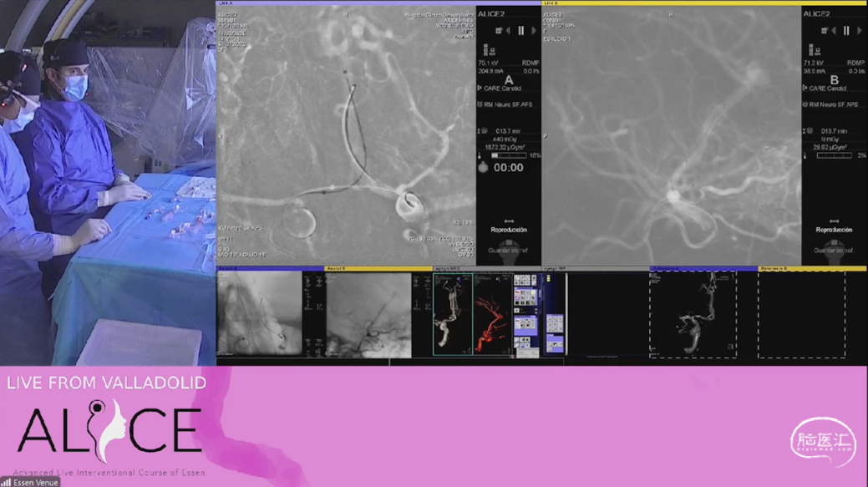868x487 pixels.
Task: Click the thermometer icon in plane A
Action: pyautogui.click(x=480, y=155)
